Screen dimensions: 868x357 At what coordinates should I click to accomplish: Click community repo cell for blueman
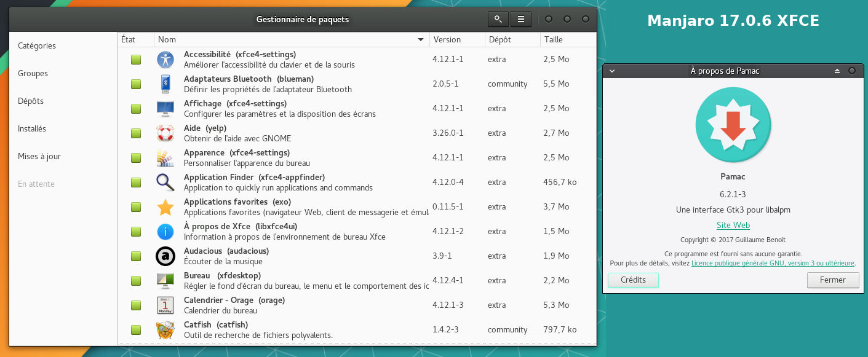click(x=508, y=84)
